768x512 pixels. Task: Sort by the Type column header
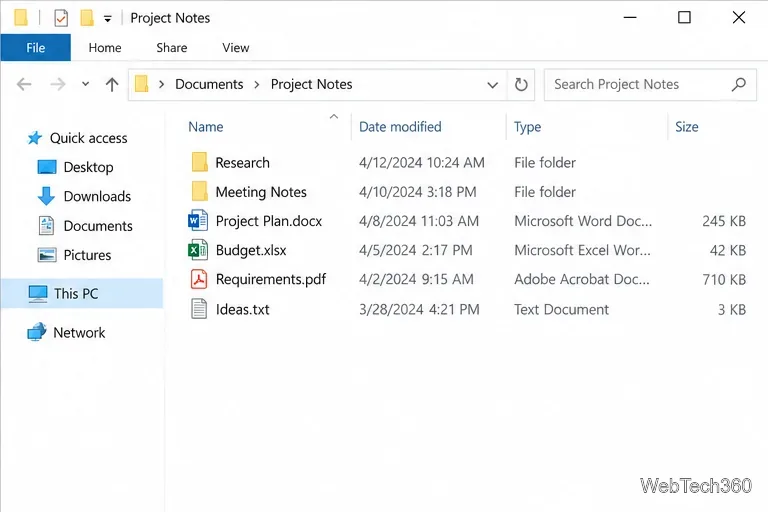[x=528, y=127]
